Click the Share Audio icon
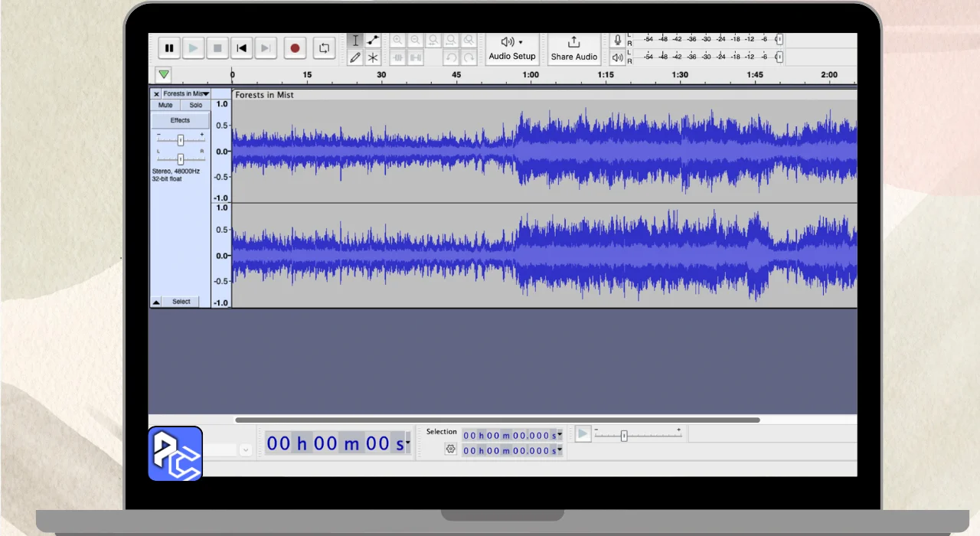The height and width of the screenshot is (536, 980). click(x=573, y=43)
